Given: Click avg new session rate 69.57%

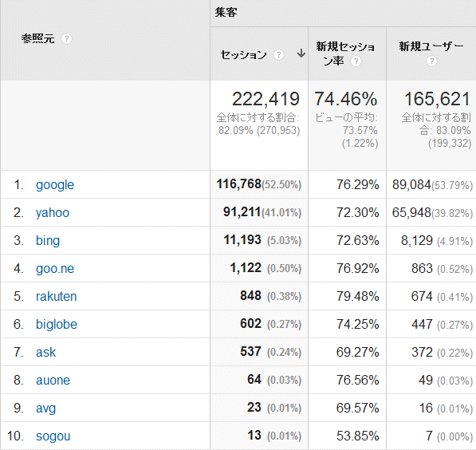Looking at the screenshot, I should click(358, 409).
